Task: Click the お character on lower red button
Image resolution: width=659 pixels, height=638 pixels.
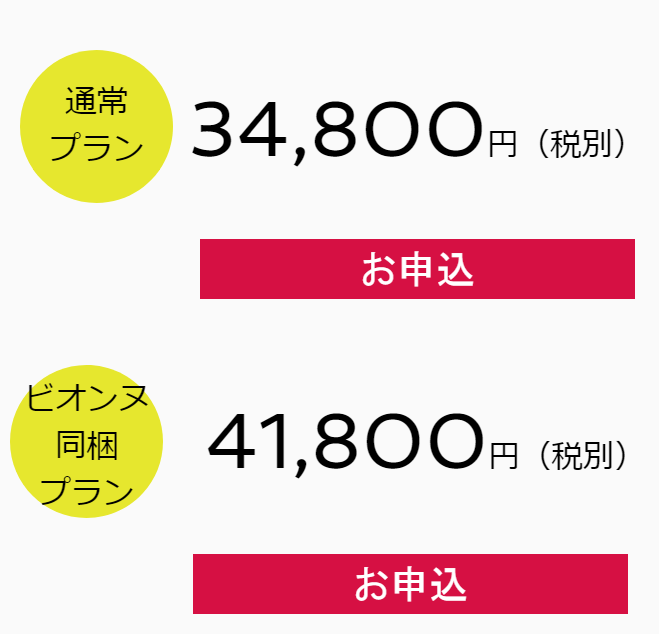Action: pyautogui.click(x=372, y=585)
